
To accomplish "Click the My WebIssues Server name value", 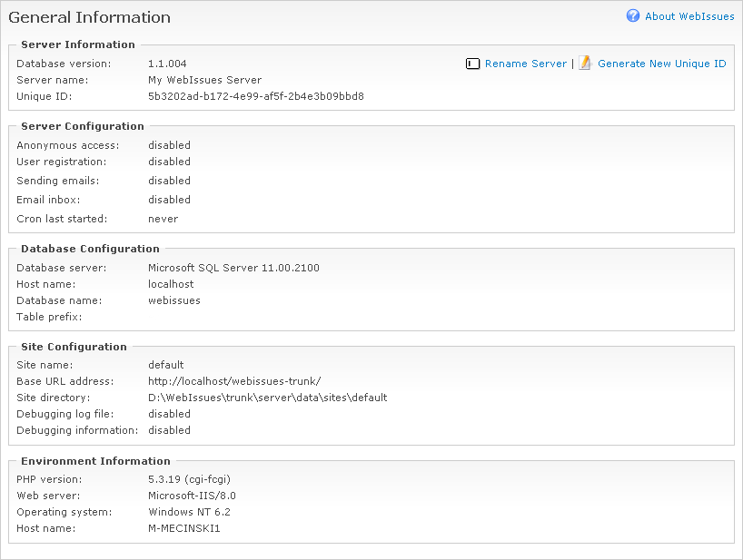I will pyautogui.click(x=204, y=80).
